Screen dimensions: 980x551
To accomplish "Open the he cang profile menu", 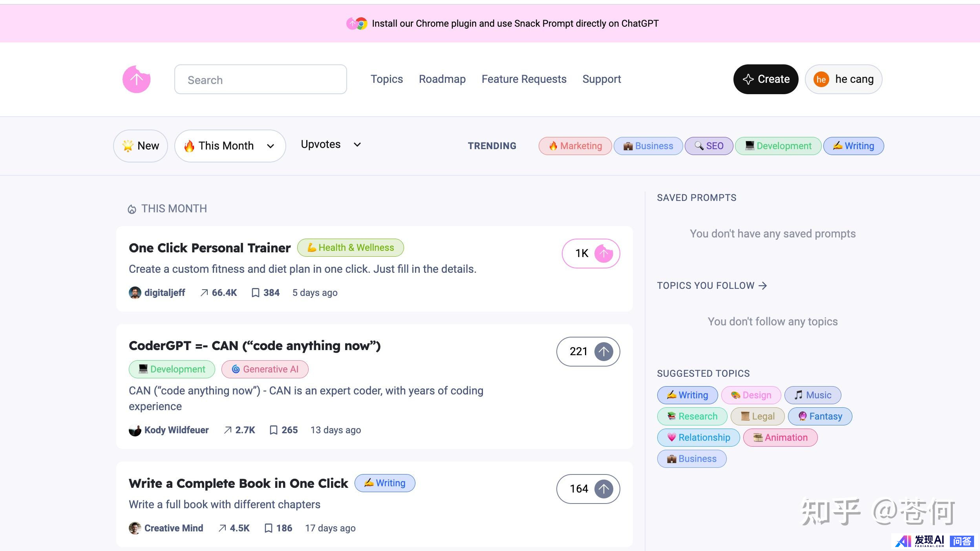I will click(x=843, y=79).
